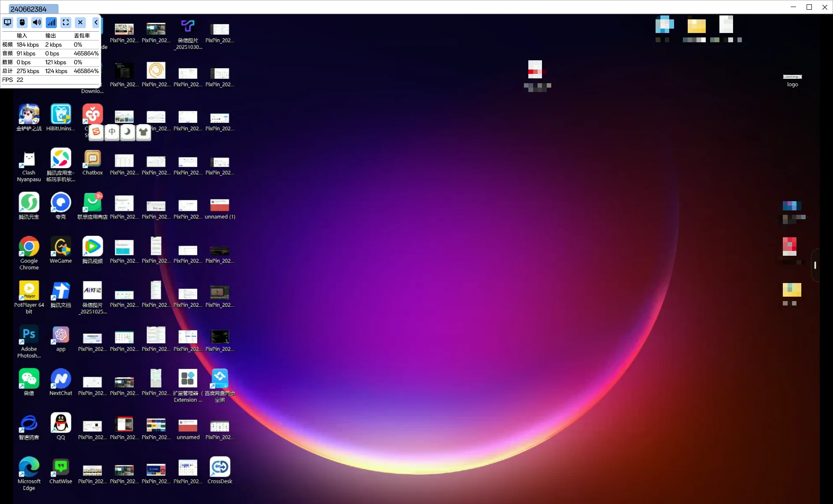Viewport: 833px width, 504px height.
Task: Open the unnamed (1) file thumbnail
Action: (x=220, y=205)
